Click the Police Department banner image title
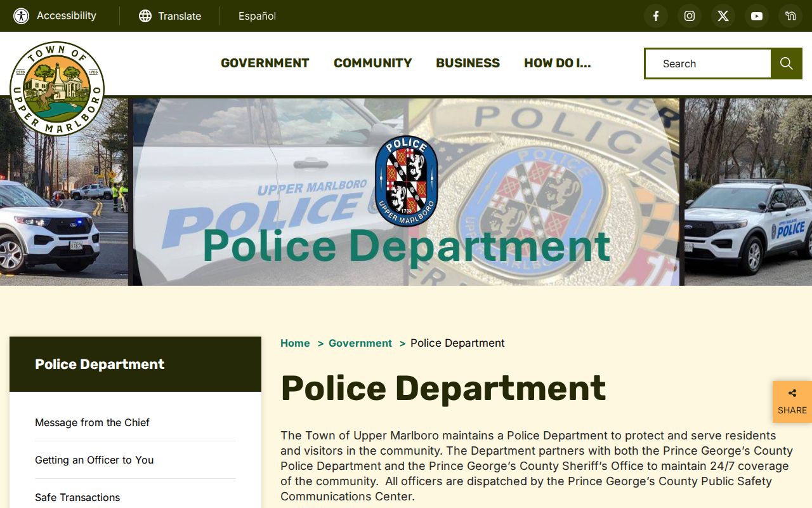Image resolution: width=812 pixels, height=508 pixels. tap(406, 246)
